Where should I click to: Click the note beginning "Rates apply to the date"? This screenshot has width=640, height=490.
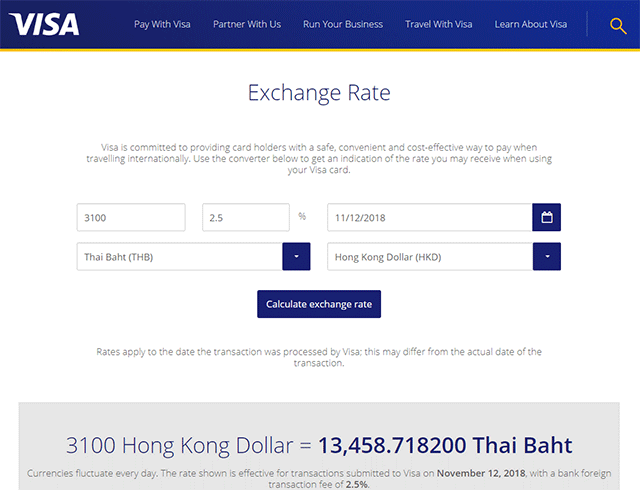(319, 357)
